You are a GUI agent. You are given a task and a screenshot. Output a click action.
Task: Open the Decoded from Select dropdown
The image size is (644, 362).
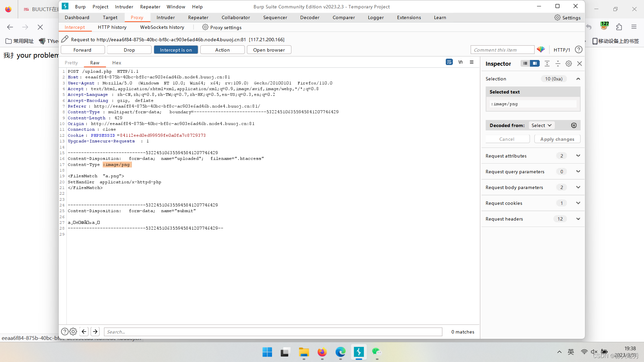click(541, 125)
